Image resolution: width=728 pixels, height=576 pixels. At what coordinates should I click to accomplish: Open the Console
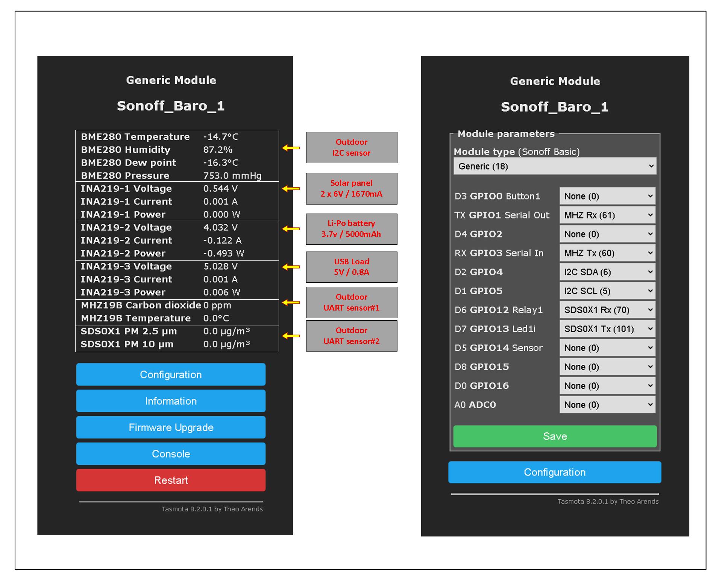[x=171, y=454]
